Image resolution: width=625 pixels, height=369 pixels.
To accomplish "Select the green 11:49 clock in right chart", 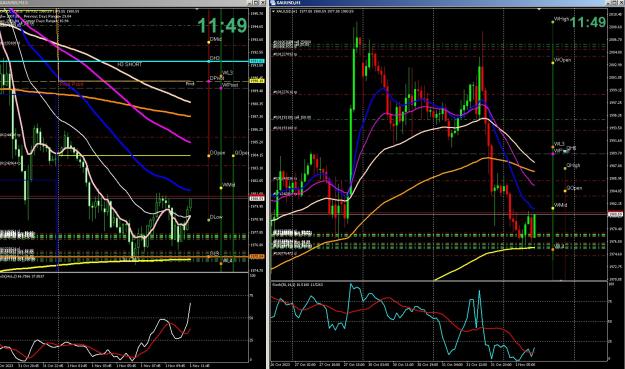I will click(x=588, y=22).
